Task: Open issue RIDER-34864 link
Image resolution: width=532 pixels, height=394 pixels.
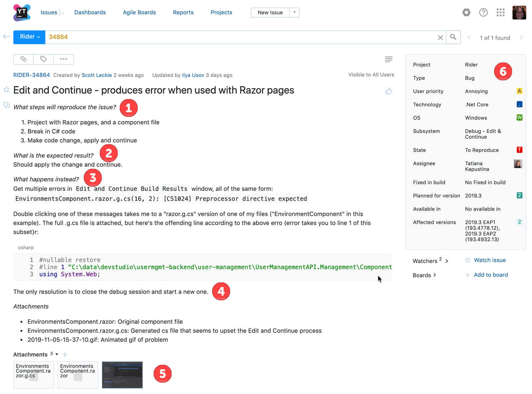Action: pos(31,75)
